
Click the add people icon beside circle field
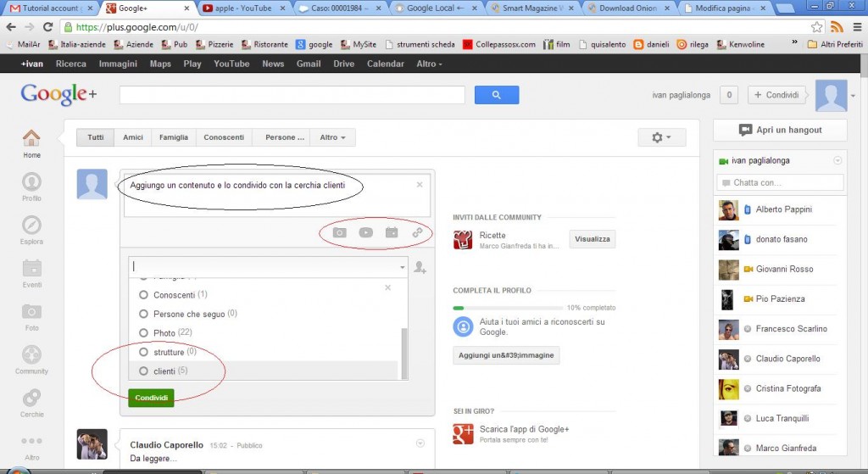click(x=420, y=267)
